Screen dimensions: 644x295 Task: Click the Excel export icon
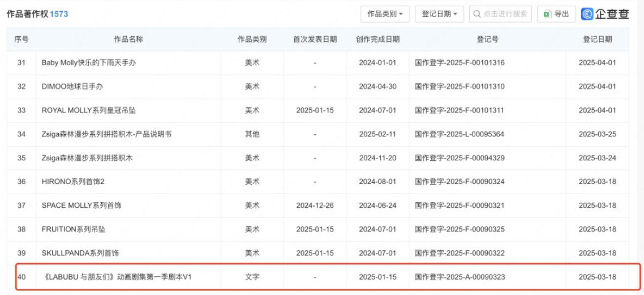(547, 14)
